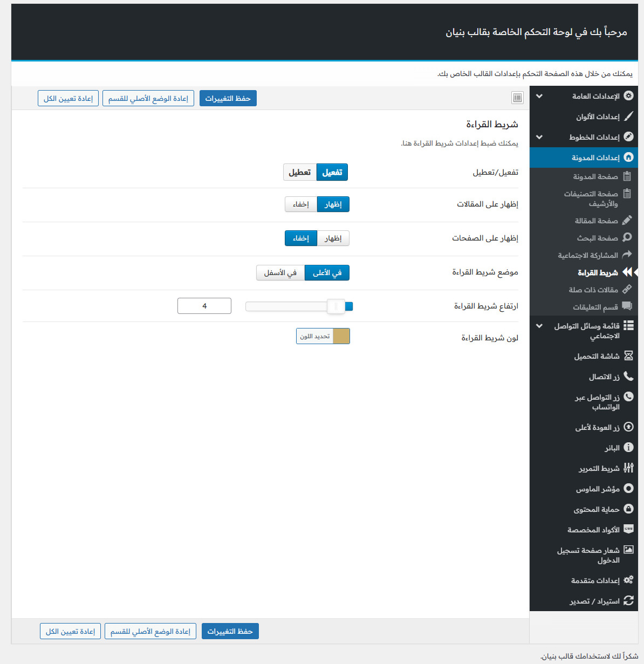Click the refresh icon for استيراد / تصدير

[x=628, y=601]
